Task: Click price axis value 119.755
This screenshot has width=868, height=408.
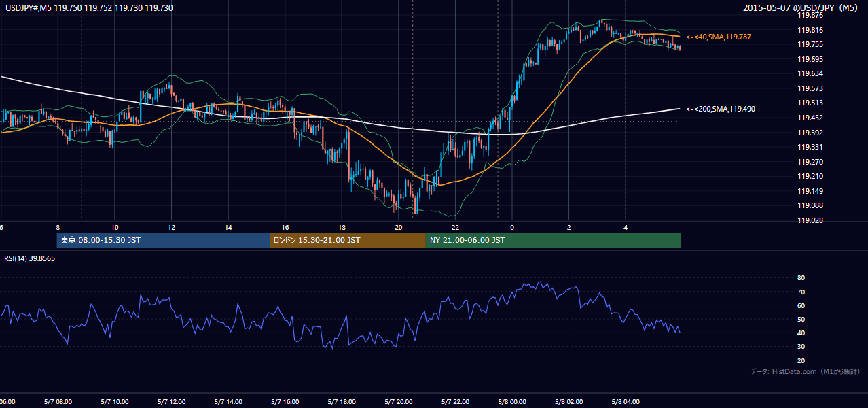Action: [810, 44]
